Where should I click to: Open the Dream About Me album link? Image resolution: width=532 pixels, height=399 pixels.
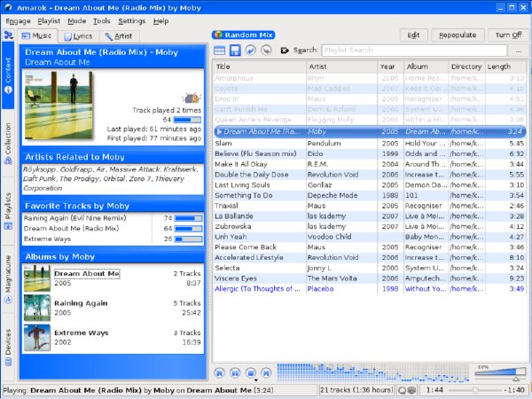[x=87, y=273]
